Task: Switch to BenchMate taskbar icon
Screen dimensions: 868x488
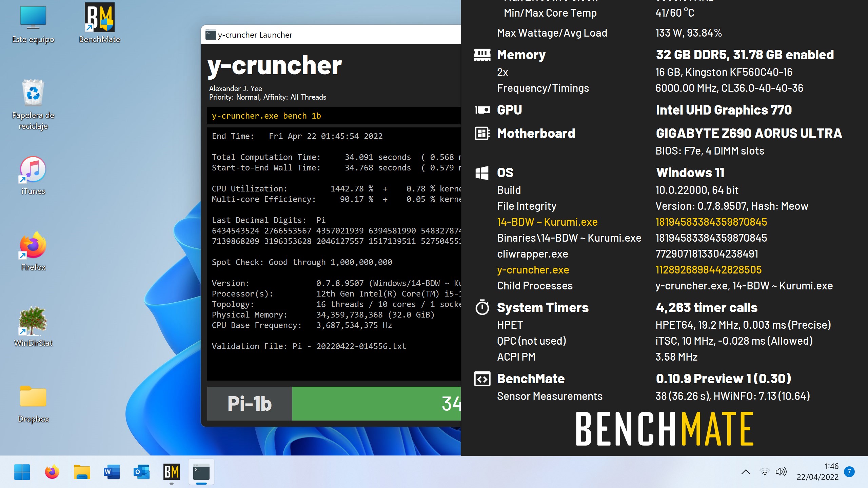Action: pyautogui.click(x=171, y=472)
